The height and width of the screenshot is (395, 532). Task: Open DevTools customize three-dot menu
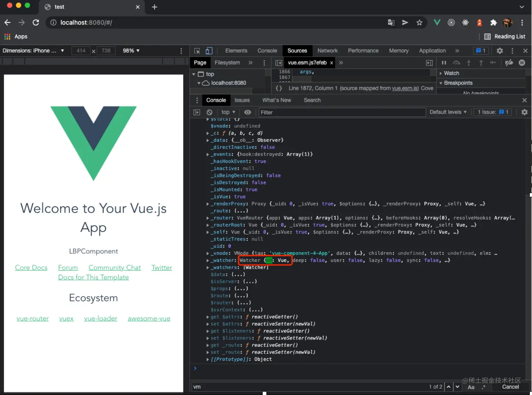tap(512, 51)
